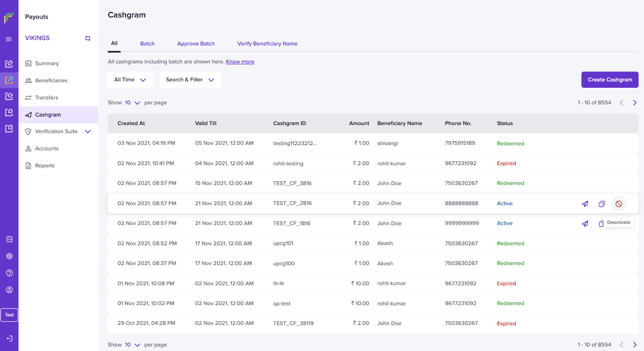Click the Cashfree logo icon

coord(9,18)
